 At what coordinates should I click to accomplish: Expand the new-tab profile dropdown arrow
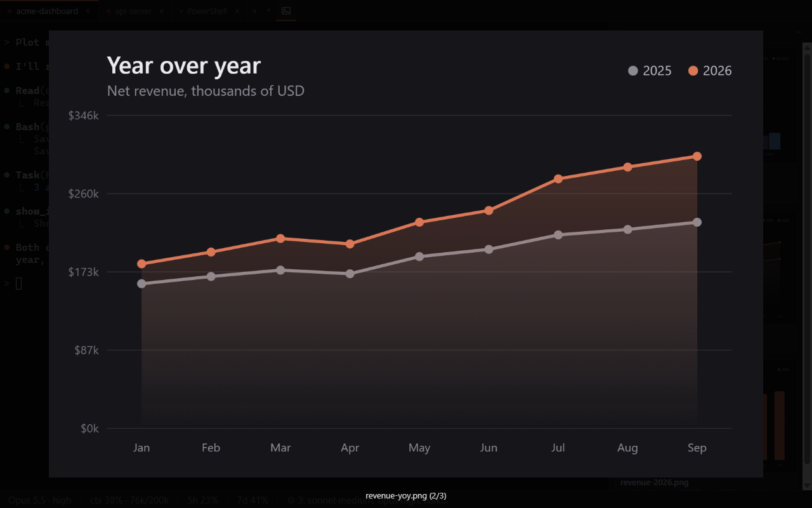pos(268,11)
